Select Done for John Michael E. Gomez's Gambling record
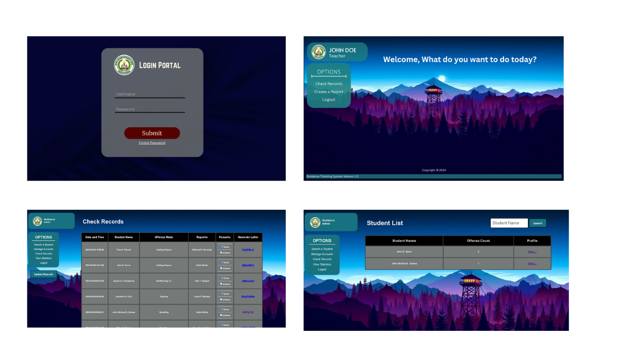The image size is (644, 362). click(x=222, y=309)
